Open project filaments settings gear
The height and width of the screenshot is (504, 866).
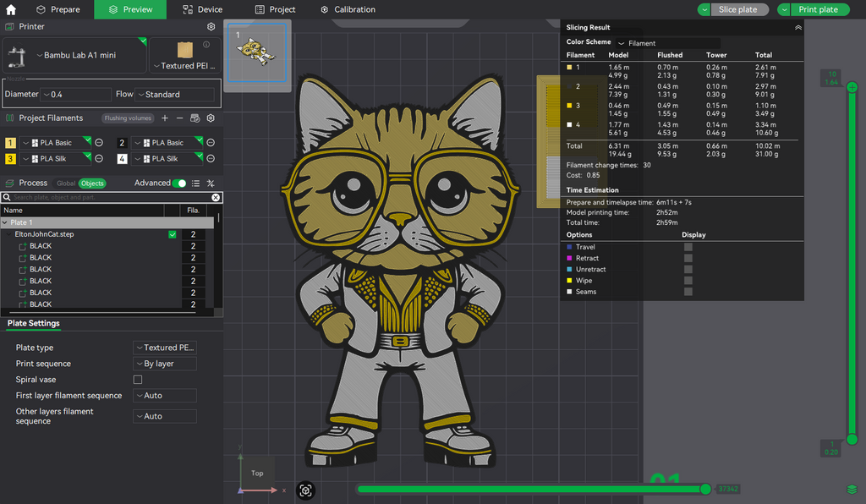coord(211,118)
